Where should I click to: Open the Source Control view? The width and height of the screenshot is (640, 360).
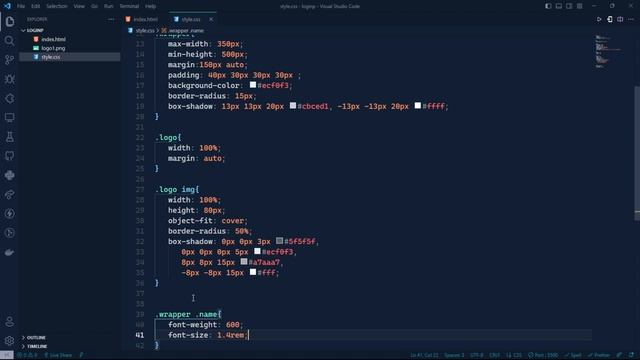(10, 60)
